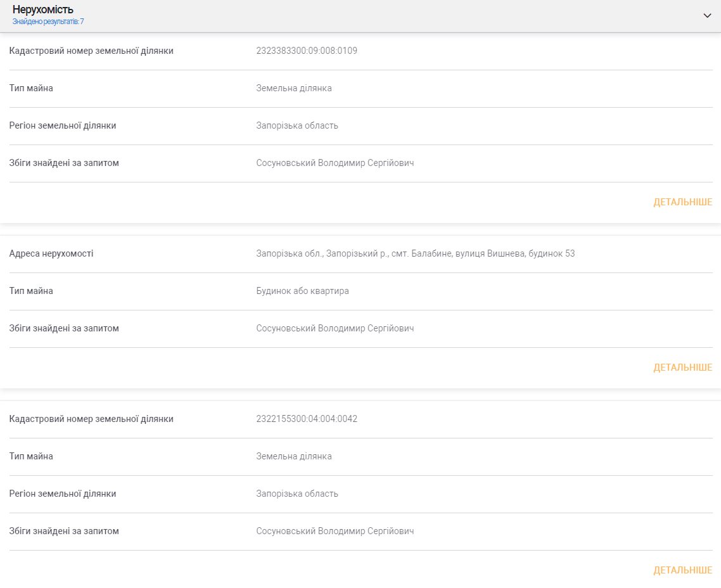Click 'Тип майна' label beside 'Будинок або квартира'
721x588 pixels.
[31, 291]
